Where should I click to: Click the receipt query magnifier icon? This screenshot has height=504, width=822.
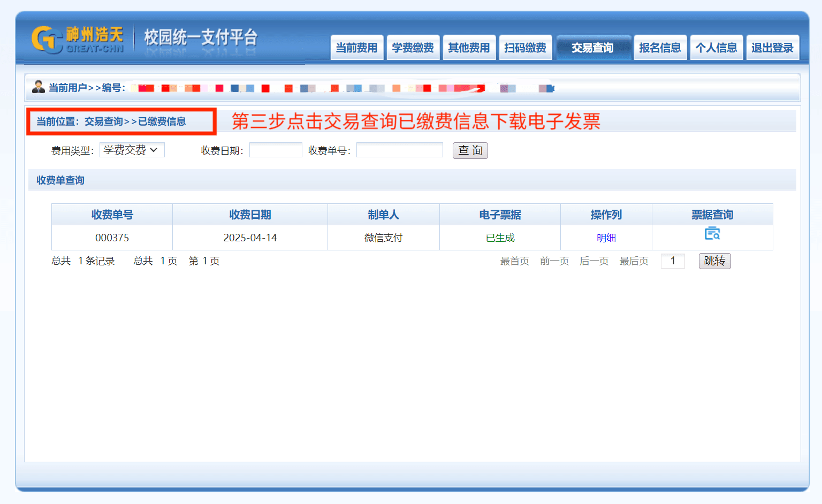point(712,234)
